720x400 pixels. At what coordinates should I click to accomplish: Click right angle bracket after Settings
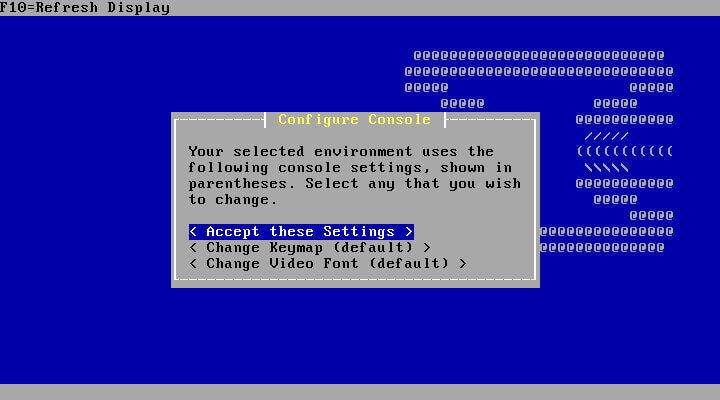409,231
